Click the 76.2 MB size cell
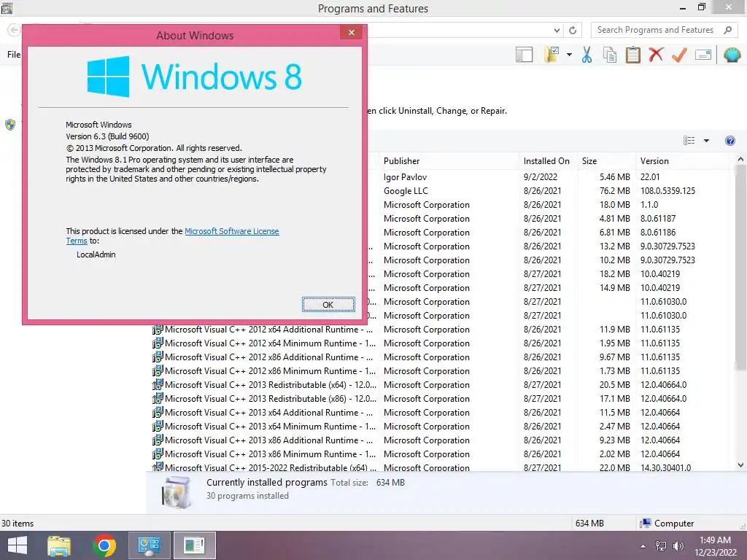The height and width of the screenshot is (560, 747). 614,191
